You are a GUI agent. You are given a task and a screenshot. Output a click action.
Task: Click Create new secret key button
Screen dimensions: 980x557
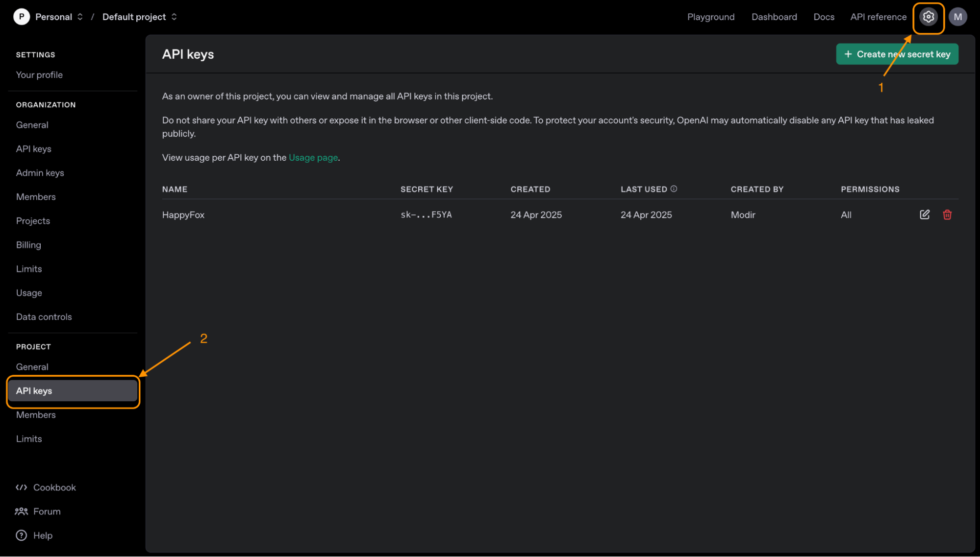tap(897, 54)
